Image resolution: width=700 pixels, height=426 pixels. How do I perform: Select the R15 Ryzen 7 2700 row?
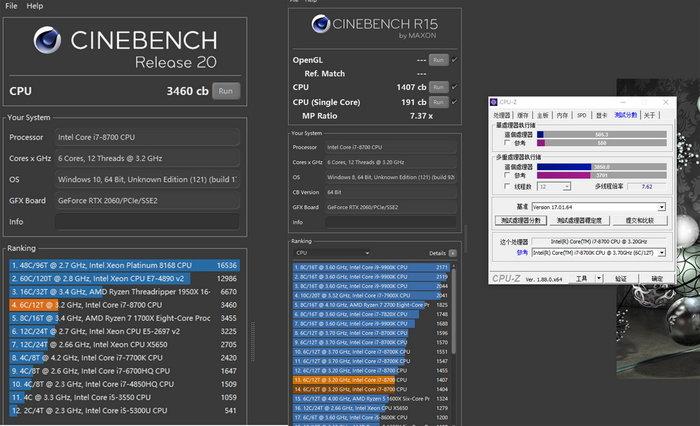pos(371,305)
